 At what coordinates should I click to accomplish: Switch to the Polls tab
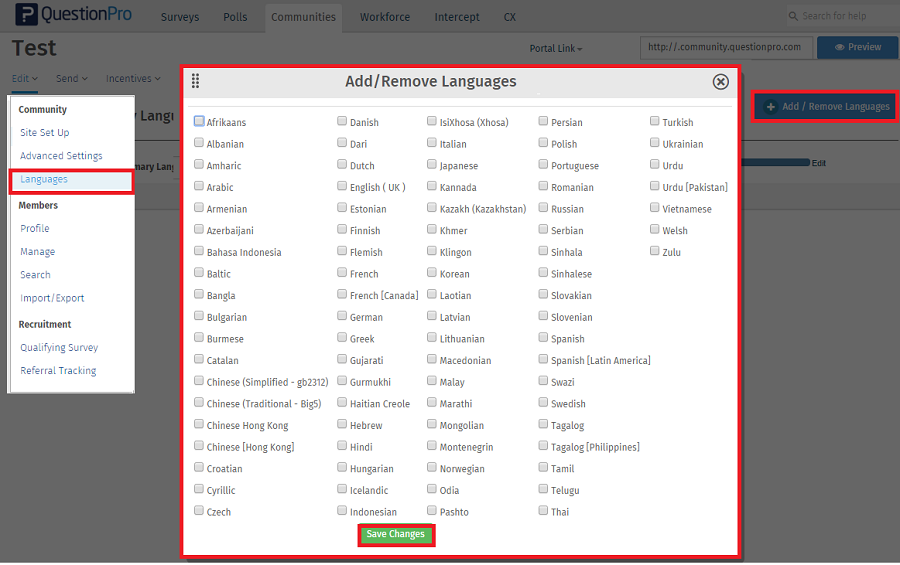click(x=235, y=17)
